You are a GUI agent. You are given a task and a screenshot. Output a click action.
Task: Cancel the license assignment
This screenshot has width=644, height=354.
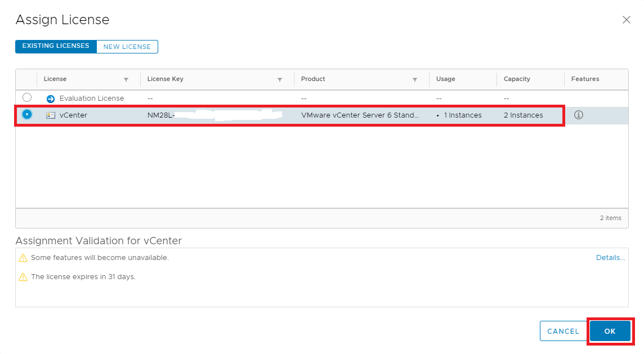[x=563, y=331]
